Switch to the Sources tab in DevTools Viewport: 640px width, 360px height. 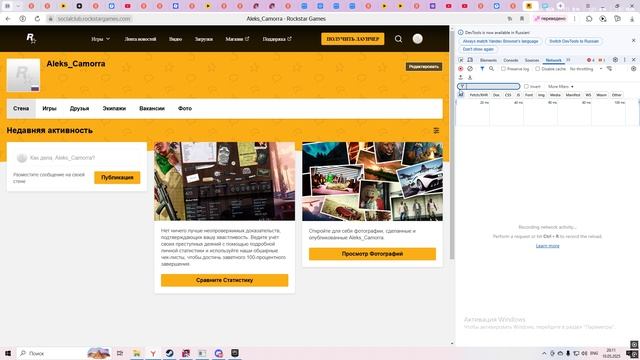click(x=531, y=60)
